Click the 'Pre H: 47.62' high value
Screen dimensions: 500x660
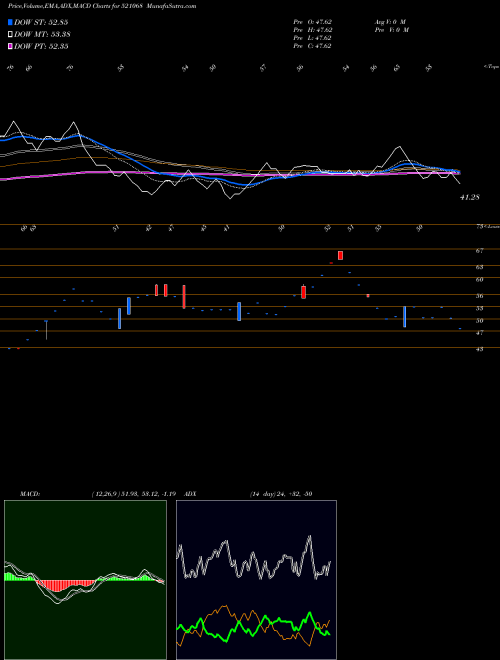click(313, 30)
